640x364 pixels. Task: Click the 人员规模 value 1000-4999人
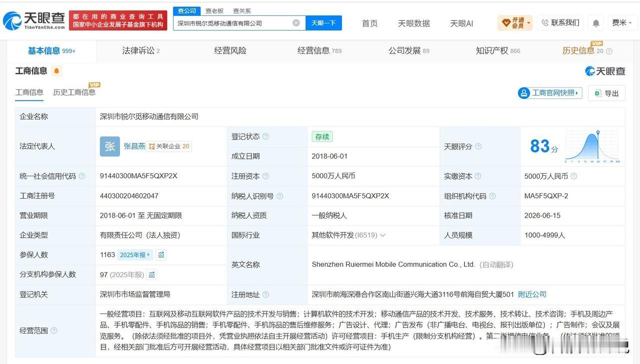pyautogui.click(x=544, y=235)
